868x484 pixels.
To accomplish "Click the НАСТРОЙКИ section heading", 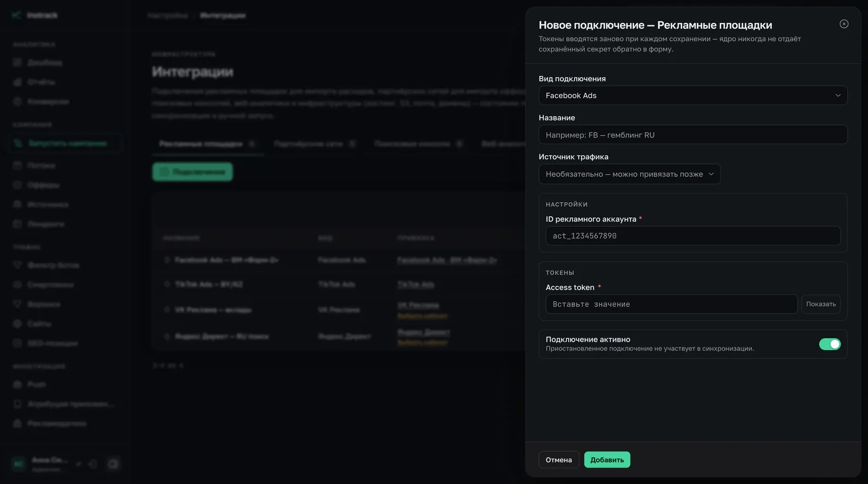I will point(566,204).
